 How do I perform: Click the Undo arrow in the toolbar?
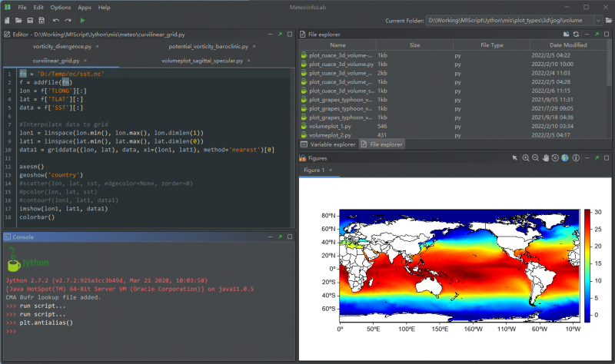tap(55, 19)
